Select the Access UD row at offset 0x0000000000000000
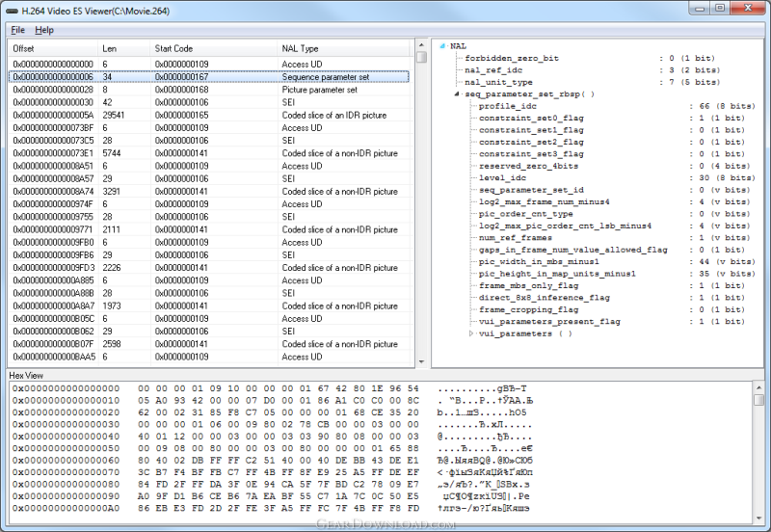771x532 pixels. (x=209, y=64)
